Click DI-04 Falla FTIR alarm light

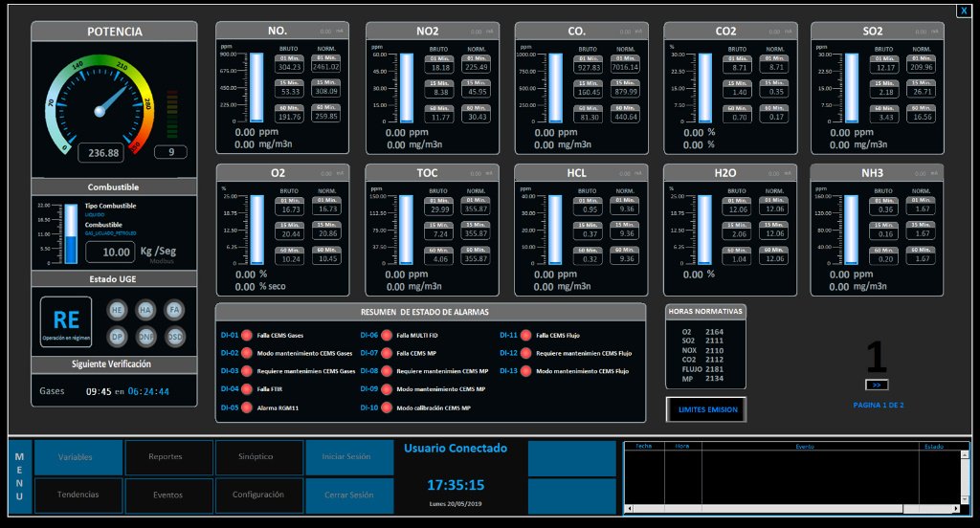(x=247, y=388)
